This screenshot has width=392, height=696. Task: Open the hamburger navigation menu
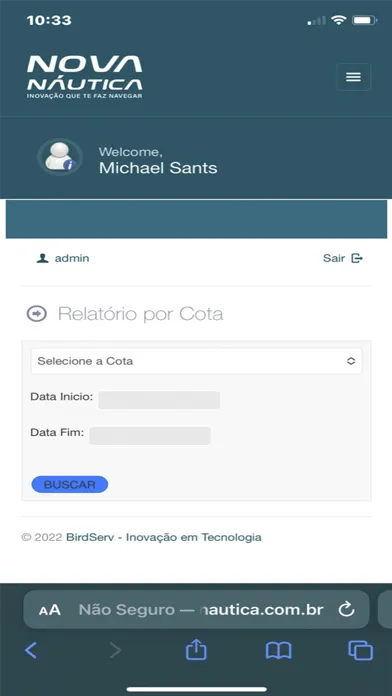tap(353, 77)
